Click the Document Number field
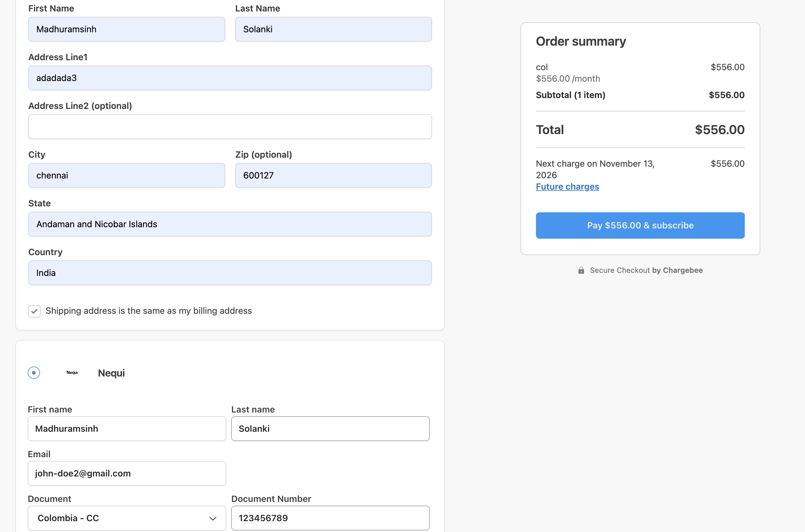This screenshot has height=532, width=805. tap(331, 518)
